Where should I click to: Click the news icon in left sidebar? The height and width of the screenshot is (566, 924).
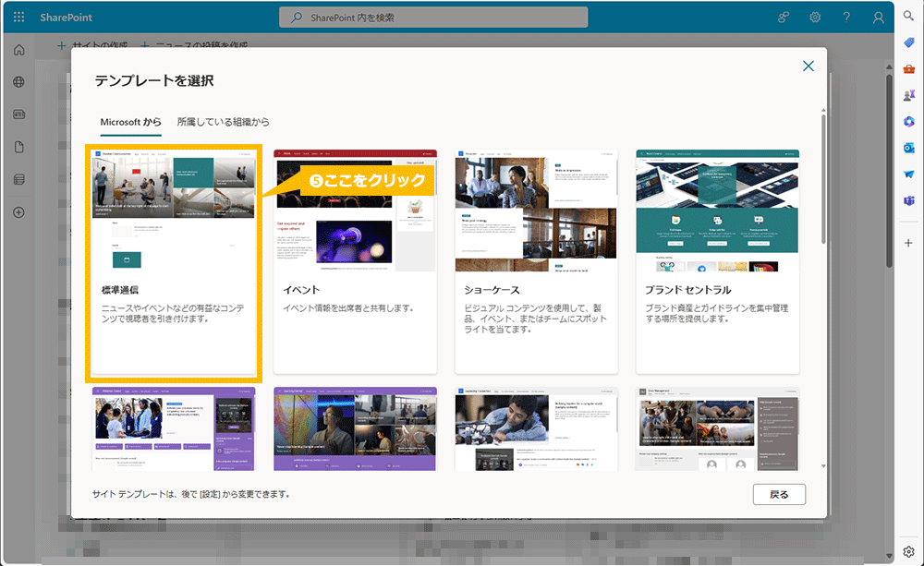point(18,114)
